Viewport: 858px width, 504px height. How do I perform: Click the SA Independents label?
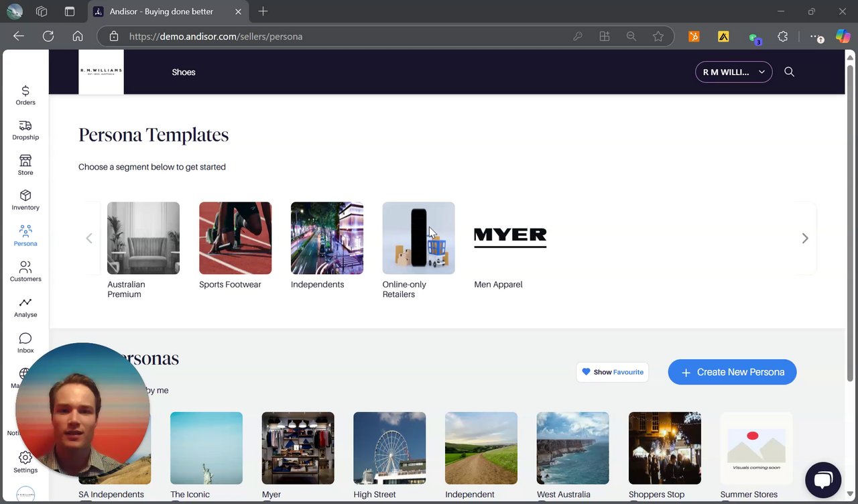point(111,495)
